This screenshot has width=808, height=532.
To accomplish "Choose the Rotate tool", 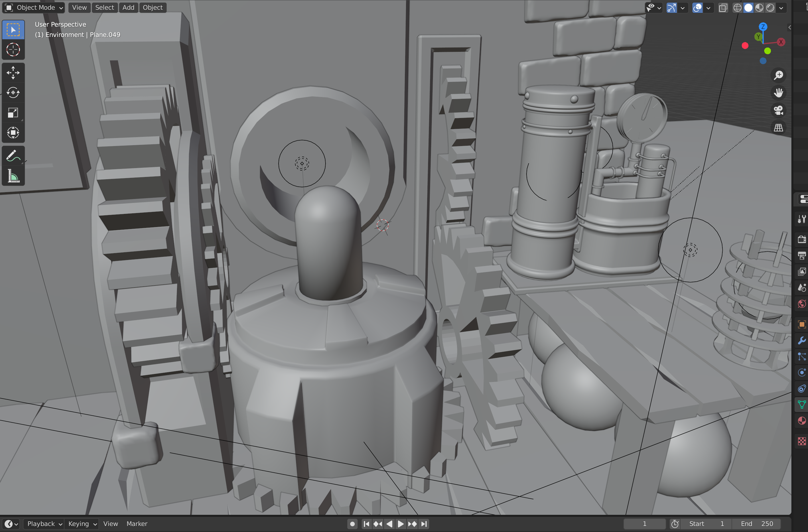I will [13, 93].
